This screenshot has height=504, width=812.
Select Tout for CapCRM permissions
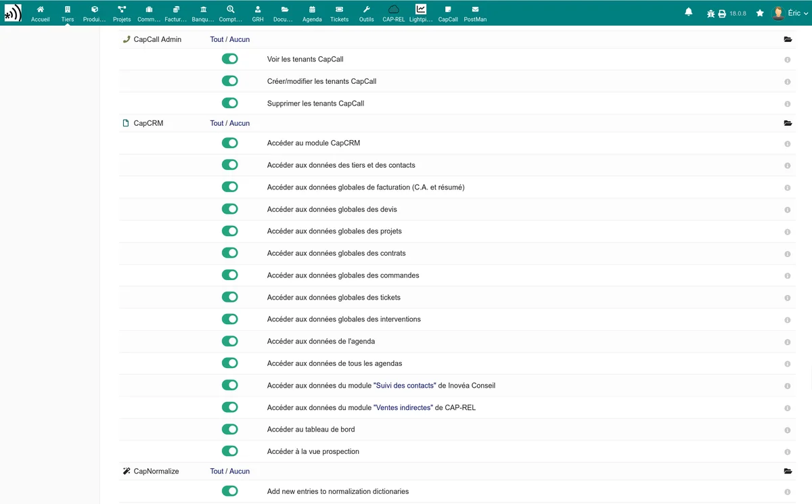(217, 123)
